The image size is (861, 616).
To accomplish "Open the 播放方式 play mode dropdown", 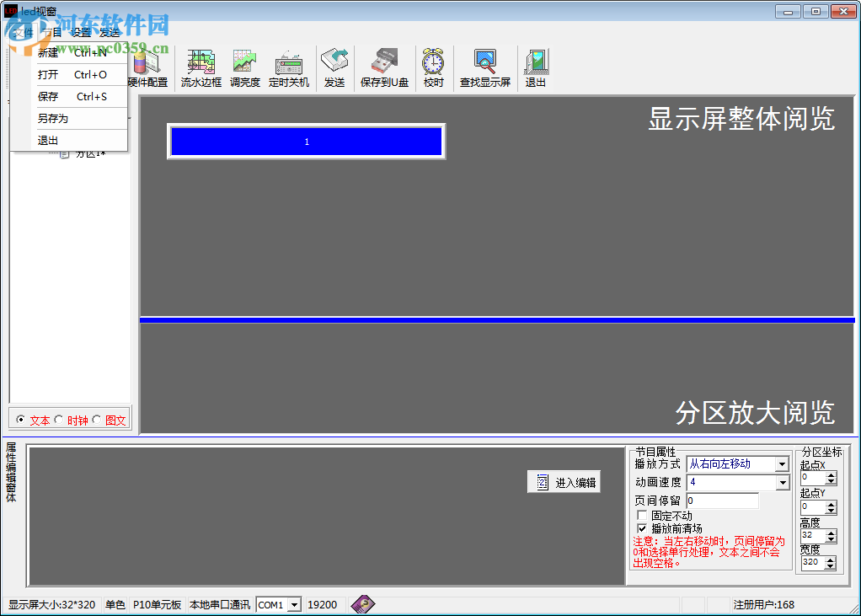I will [x=782, y=463].
